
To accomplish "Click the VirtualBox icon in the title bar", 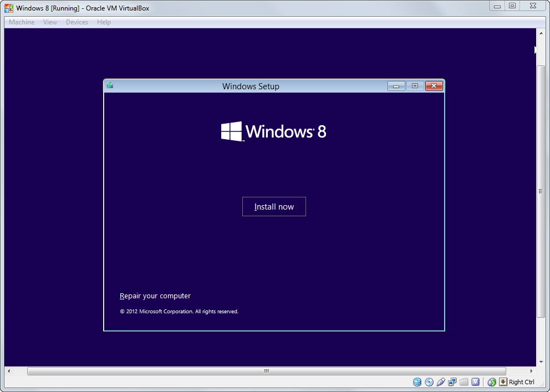I will coord(9,8).
